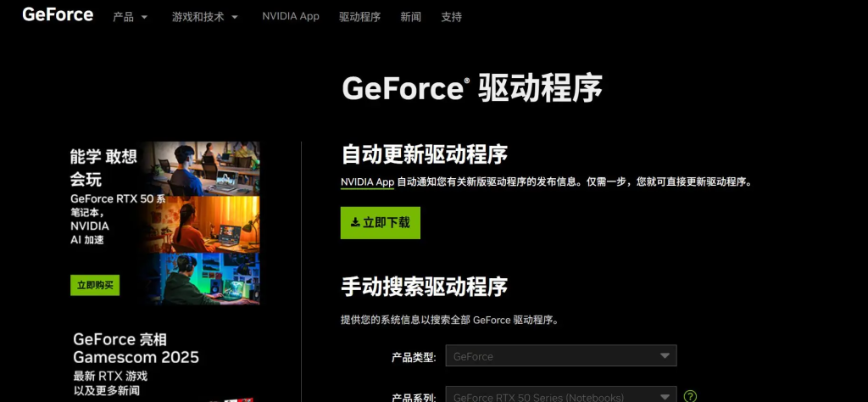The height and width of the screenshot is (402, 868).
Task: Follow the underlined NVIDIA App text link
Action: (367, 181)
